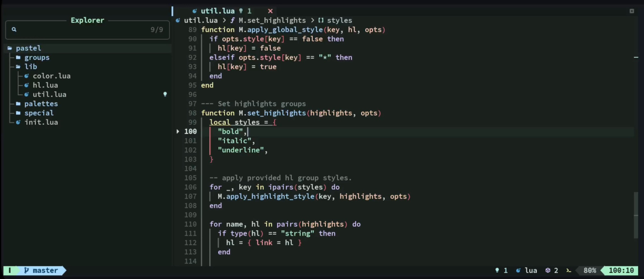644x279 pixels.
Task: Collapse the pastel root folder
Action: pyautogui.click(x=28, y=48)
